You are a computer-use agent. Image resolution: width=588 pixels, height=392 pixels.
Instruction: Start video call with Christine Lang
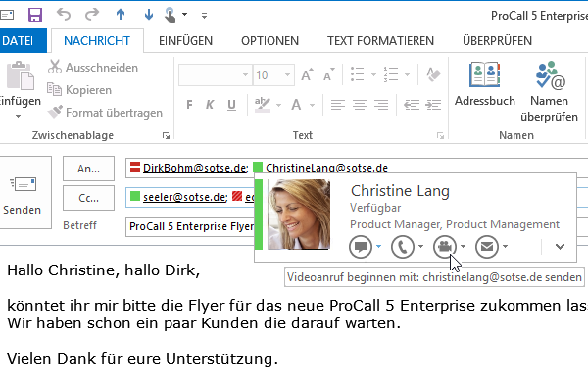coord(445,247)
